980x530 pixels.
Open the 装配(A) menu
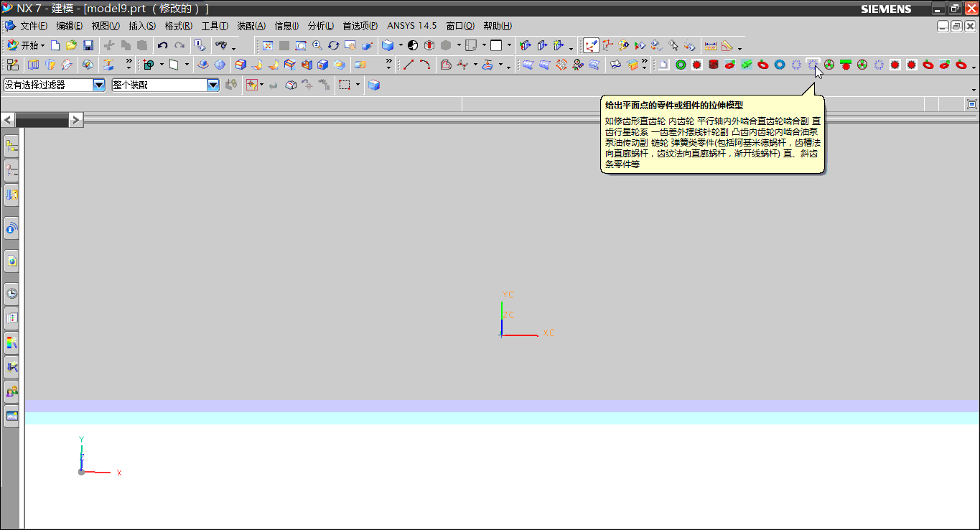coord(251,26)
